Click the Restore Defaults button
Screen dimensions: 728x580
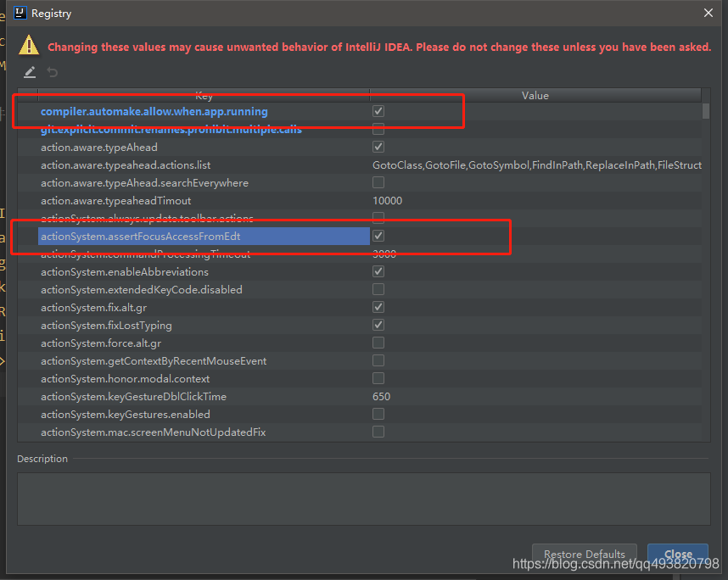click(584, 554)
